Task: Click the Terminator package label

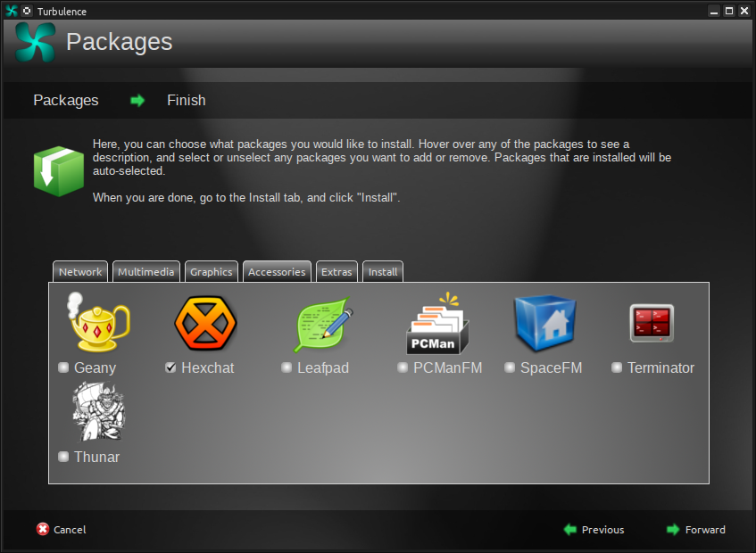Action: point(660,368)
